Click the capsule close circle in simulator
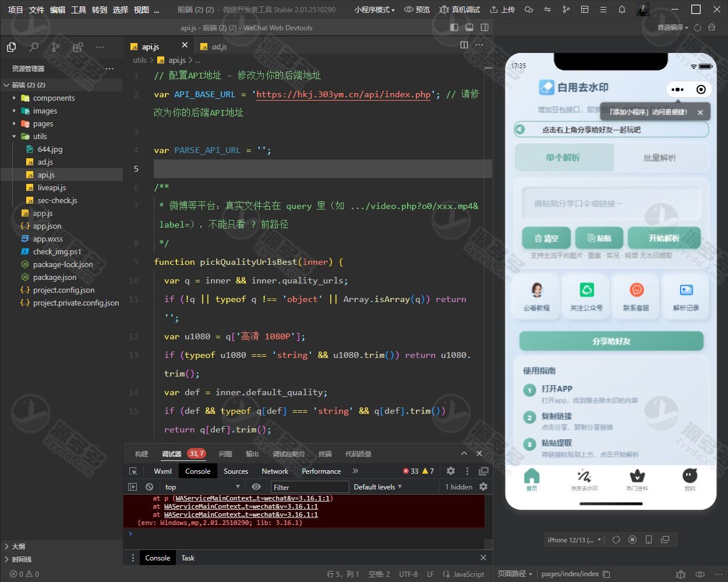 coord(701,90)
